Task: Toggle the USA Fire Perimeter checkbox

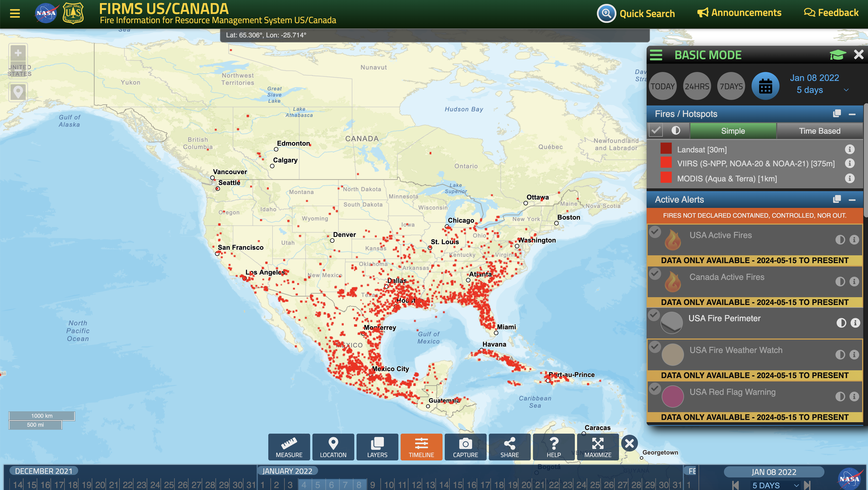Action: tap(654, 315)
